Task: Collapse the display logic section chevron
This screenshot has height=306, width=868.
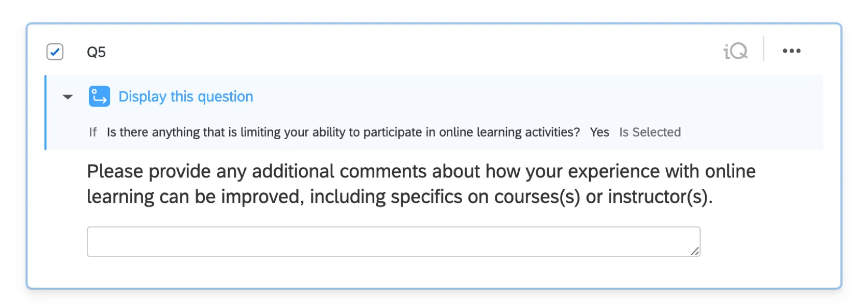Action: click(68, 97)
